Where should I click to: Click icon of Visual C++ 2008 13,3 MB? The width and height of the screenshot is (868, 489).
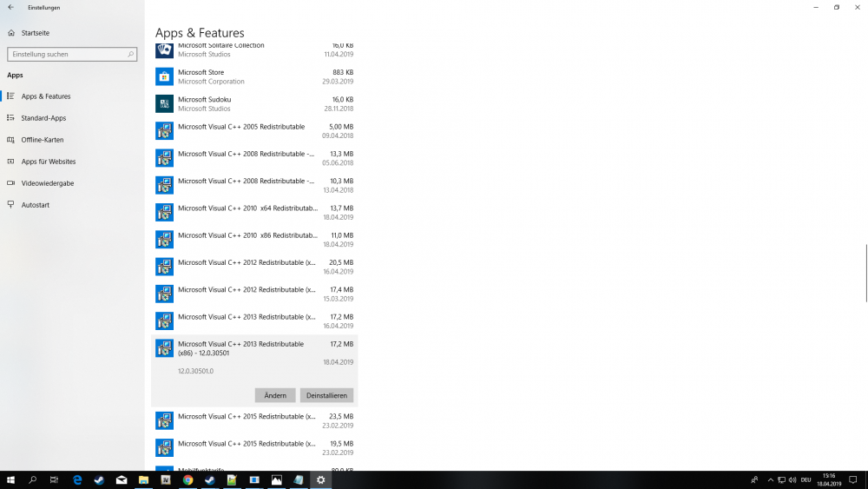[164, 158]
